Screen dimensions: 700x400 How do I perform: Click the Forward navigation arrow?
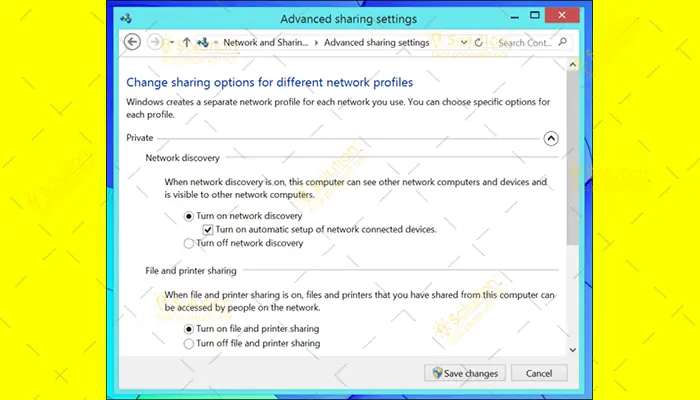point(155,42)
